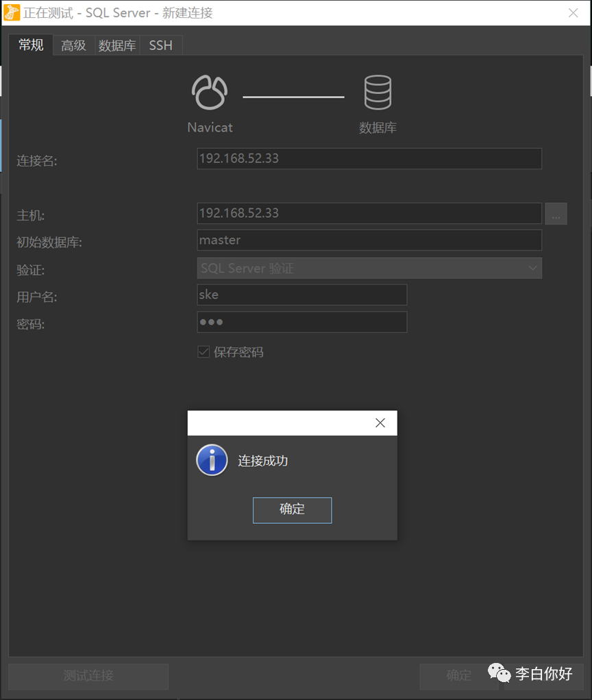Click the 用户名 field containing ske
Screen dimensions: 592x700
click(x=302, y=295)
